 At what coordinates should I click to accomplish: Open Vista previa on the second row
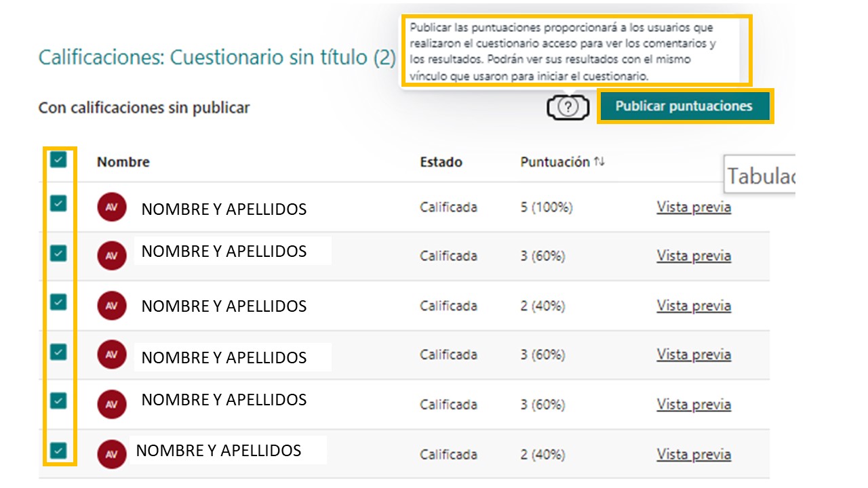693,256
